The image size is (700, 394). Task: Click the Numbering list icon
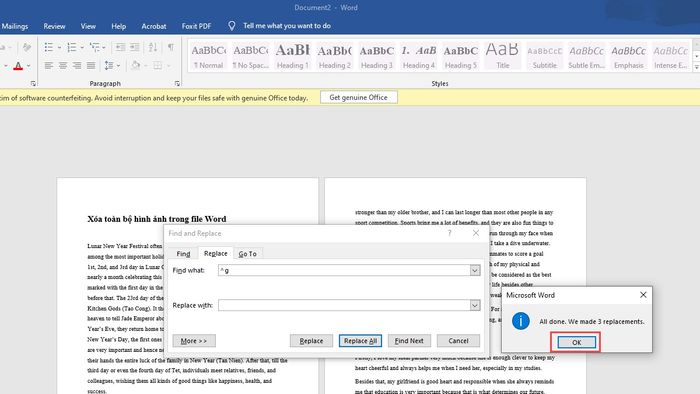[x=71, y=47]
